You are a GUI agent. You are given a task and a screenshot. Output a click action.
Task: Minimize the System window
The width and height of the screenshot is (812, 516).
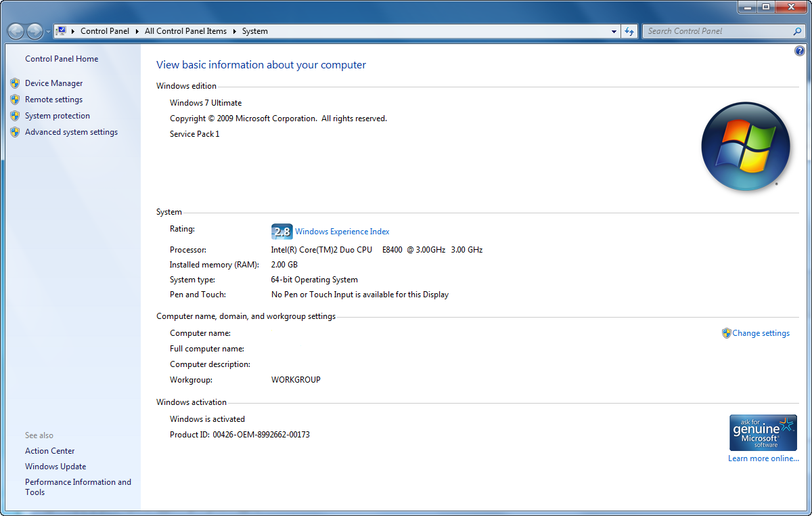coord(746,7)
